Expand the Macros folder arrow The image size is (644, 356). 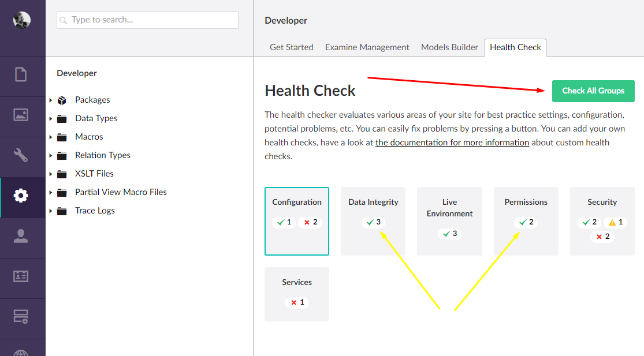(51, 137)
